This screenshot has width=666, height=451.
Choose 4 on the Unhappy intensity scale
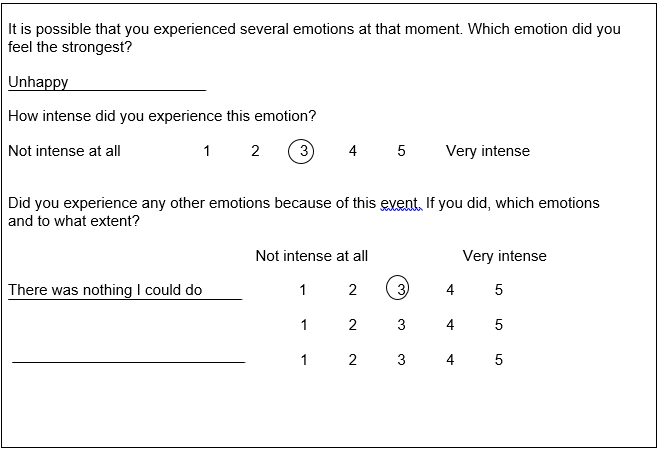tap(353, 151)
